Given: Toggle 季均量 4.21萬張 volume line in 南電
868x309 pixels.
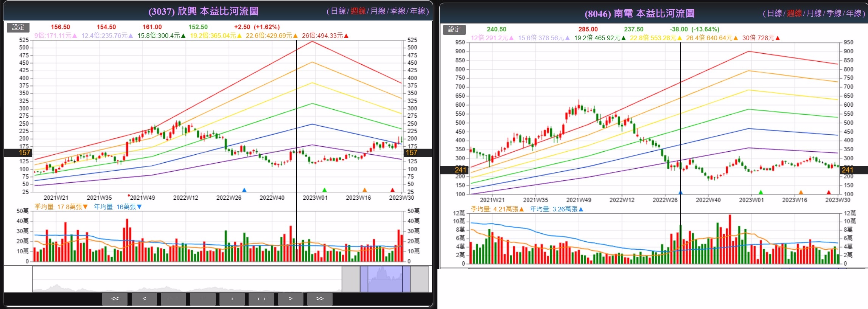Looking at the screenshot, I should coord(497,209).
